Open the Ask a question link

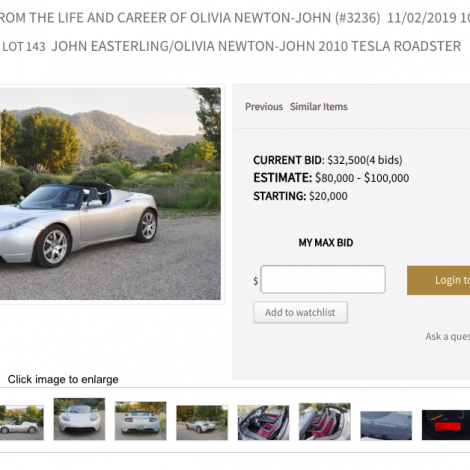[x=447, y=336]
